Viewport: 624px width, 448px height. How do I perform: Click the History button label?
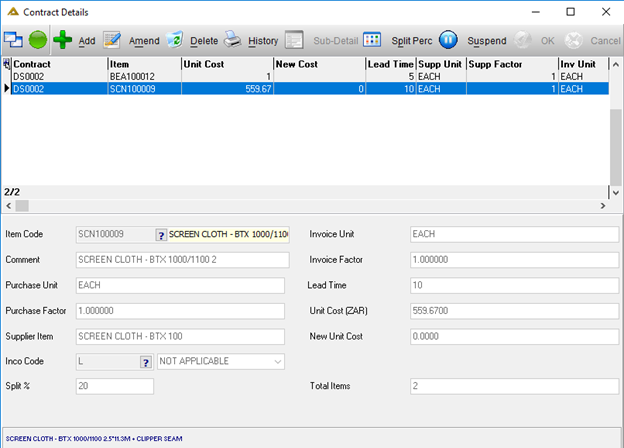263,41
